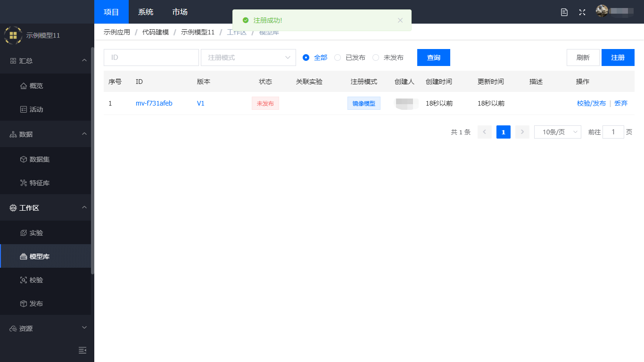Open 概览 overview page
Screen dimensions: 644x362
pyautogui.click(x=36, y=86)
